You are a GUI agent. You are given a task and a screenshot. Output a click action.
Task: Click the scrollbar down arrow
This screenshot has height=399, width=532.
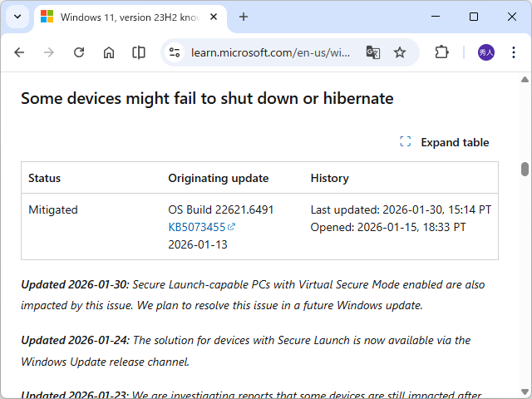click(x=525, y=392)
